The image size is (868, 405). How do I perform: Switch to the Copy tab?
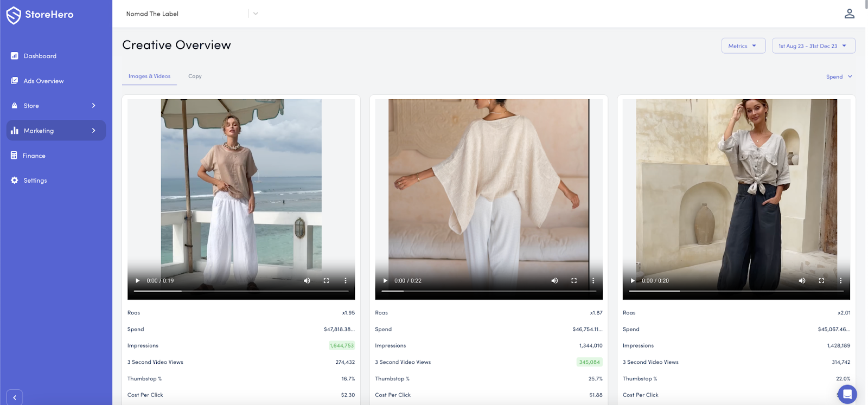click(195, 76)
